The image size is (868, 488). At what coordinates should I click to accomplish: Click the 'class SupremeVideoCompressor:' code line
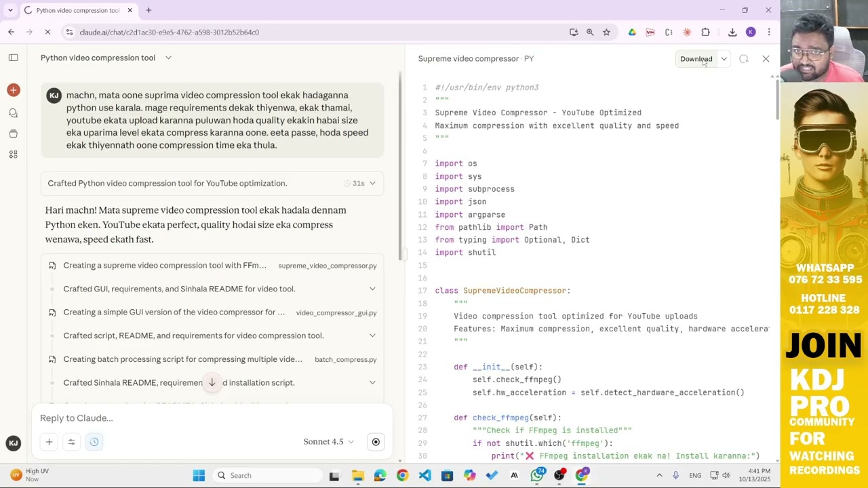tap(502, 291)
